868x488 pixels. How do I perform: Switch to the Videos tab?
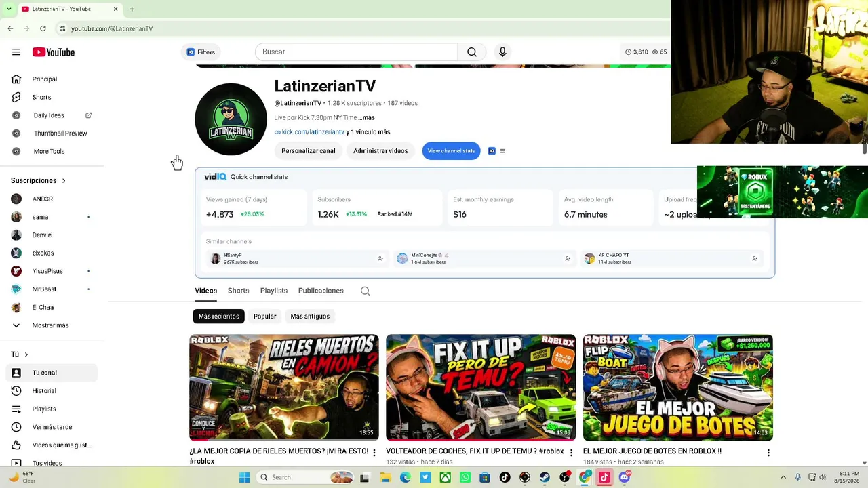point(206,291)
